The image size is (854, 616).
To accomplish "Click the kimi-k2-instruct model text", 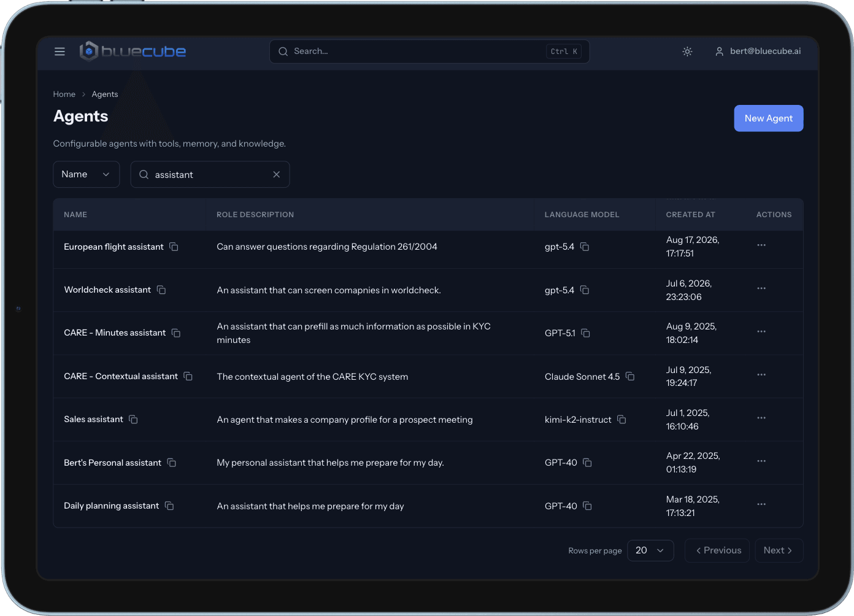I will click(578, 420).
